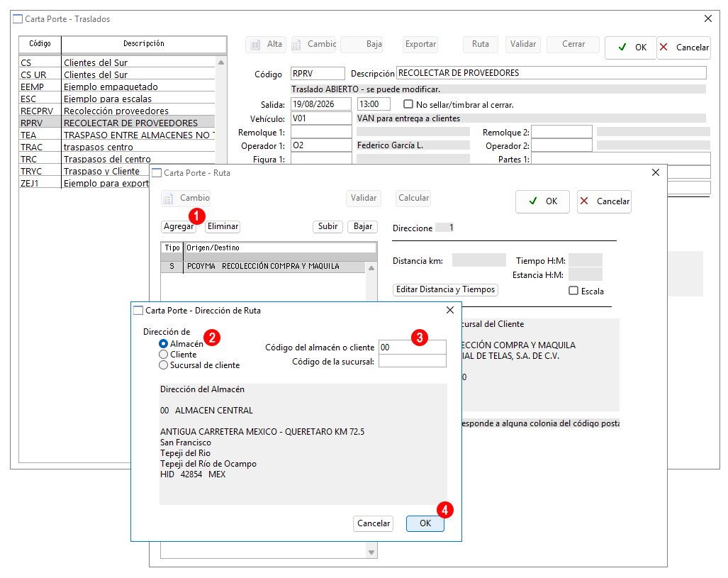Click Cerrar in the Traslados toolbar

pyautogui.click(x=573, y=45)
